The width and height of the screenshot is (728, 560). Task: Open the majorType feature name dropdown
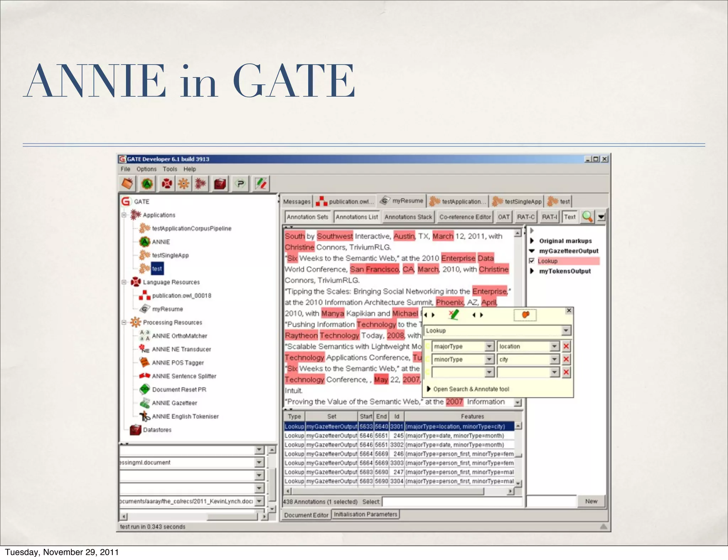click(x=489, y=346)
